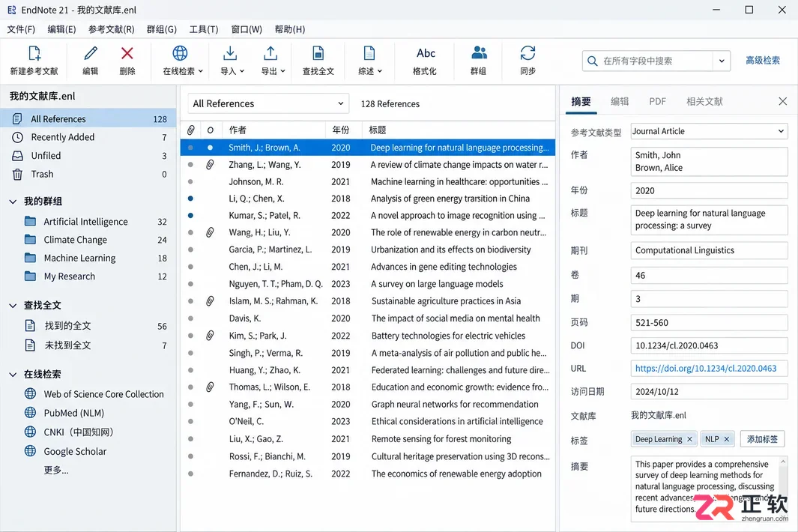Toggle read status dot for Johnson, M. R. row

pyautogui.click(x=190, y=182)
